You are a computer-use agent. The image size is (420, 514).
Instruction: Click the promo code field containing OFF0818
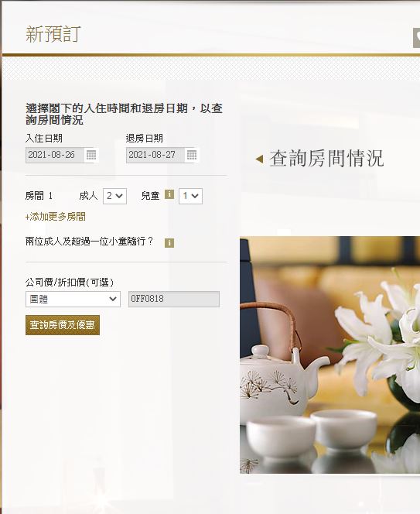174,299
